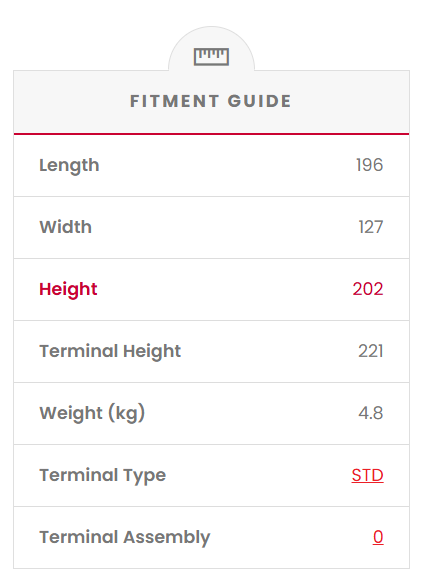Select the Length row label
Screen dimensions: 423x578
(x=69, y=165)
